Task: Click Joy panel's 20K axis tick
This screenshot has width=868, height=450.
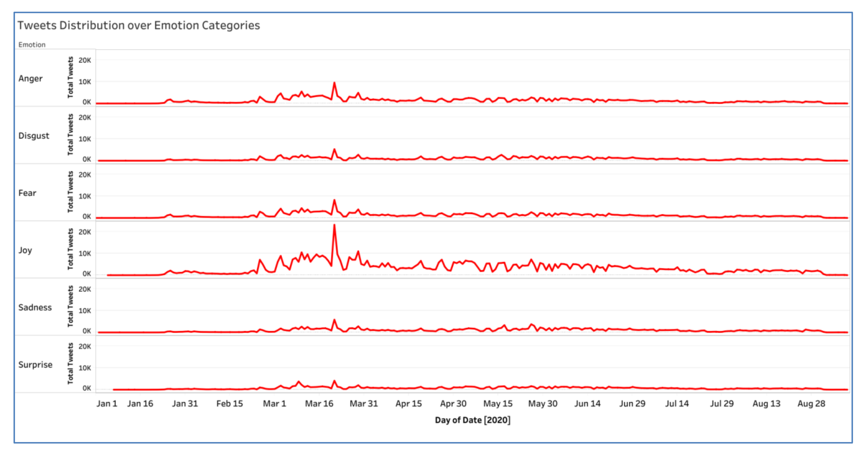Action: (85, 232)
